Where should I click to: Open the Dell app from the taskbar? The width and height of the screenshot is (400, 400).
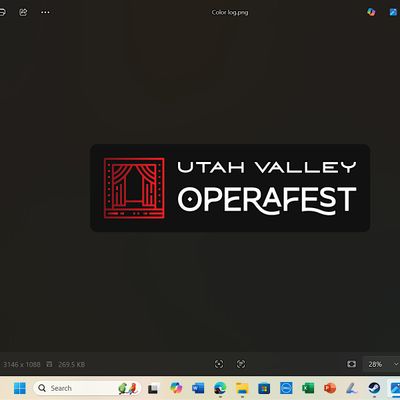tap(286, 388)
